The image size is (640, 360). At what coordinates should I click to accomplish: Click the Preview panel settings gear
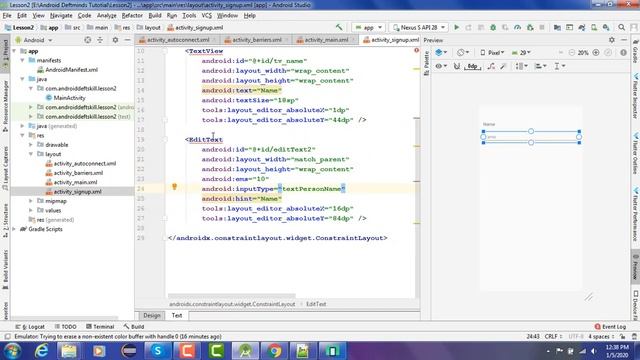(611, 40)
